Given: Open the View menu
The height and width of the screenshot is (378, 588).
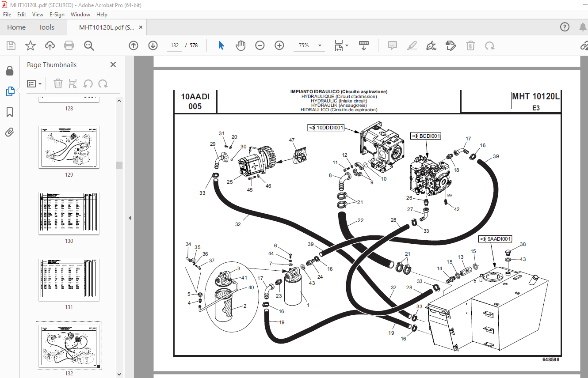Looking at the screenshot, I should [x=38, y=15].
